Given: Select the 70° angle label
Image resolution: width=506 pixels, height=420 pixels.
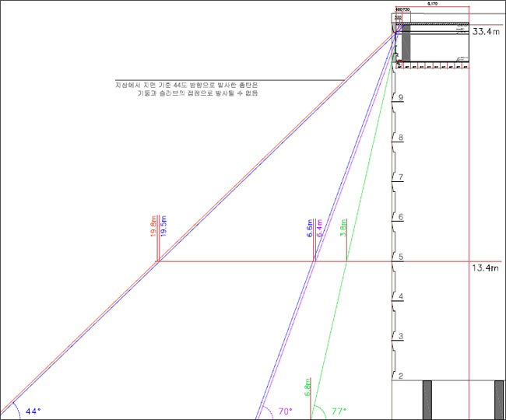Looking at the screenshot, I should pyautogui.click(x=286, y=410).
